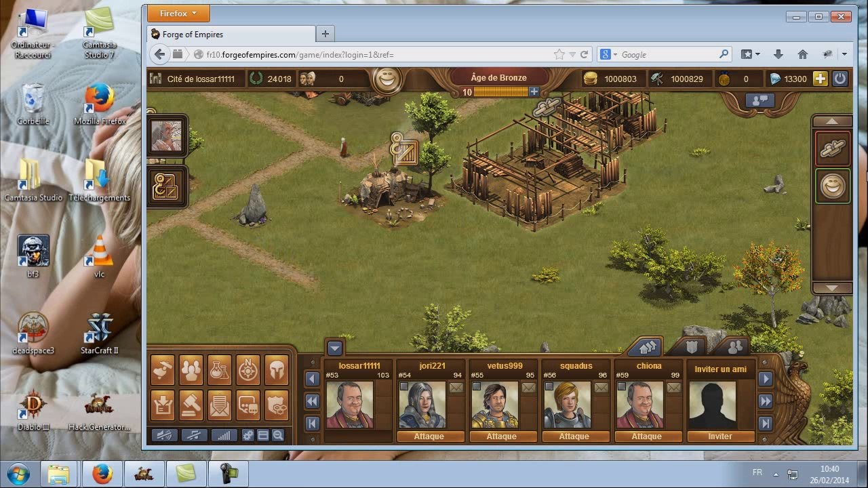Open the quest scroll icon on left

pyautogui.click(x=167, y=186)
